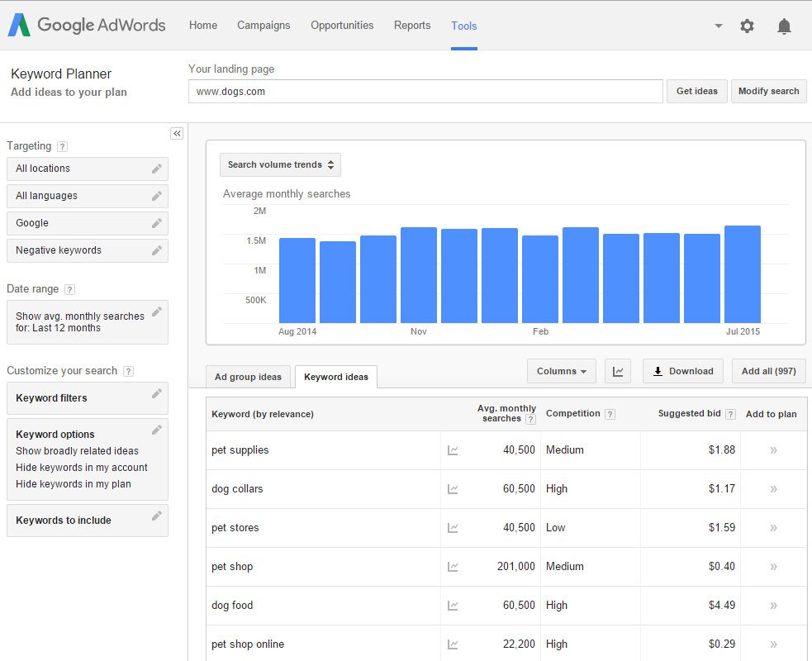Screen dimensions: 812x661
Task: Add dog collars to plan
Action: (773, 489)
